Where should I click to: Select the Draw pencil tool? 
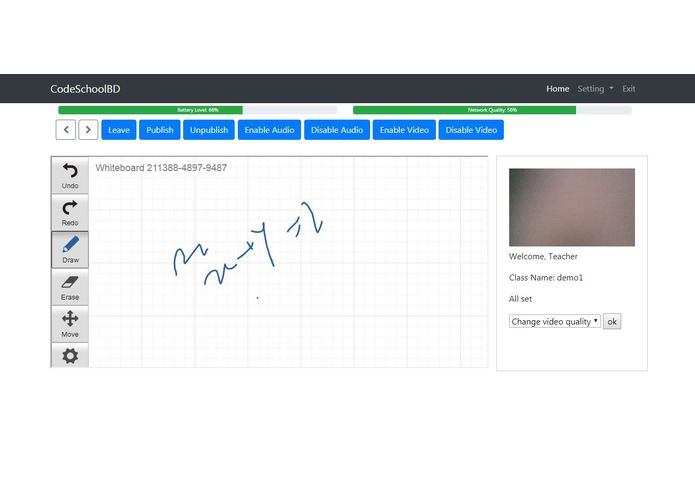point(70,250)
